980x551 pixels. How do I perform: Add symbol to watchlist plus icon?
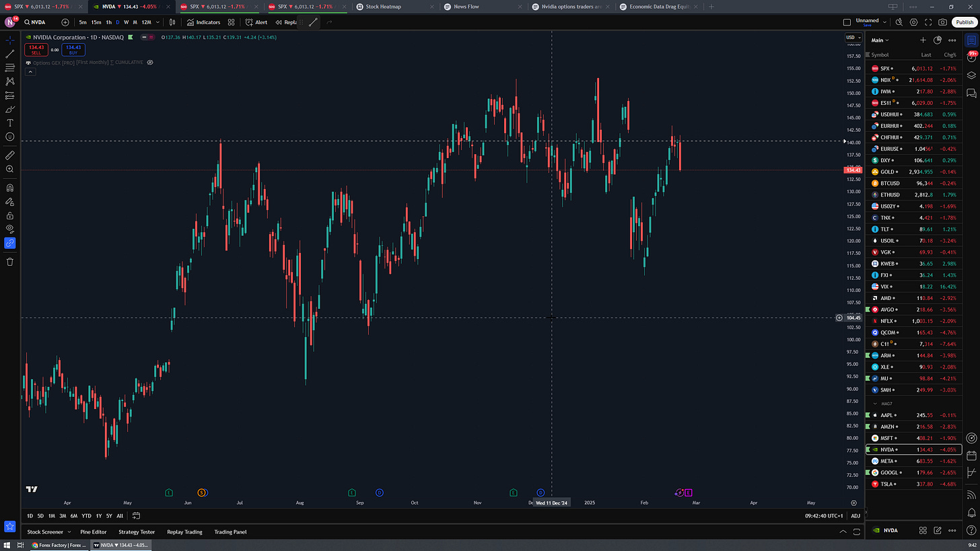923,40
